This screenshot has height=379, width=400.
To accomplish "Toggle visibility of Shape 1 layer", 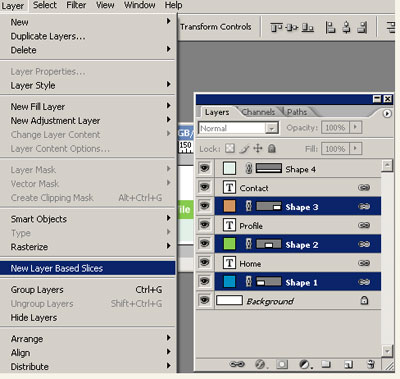I will pos(204,281).
